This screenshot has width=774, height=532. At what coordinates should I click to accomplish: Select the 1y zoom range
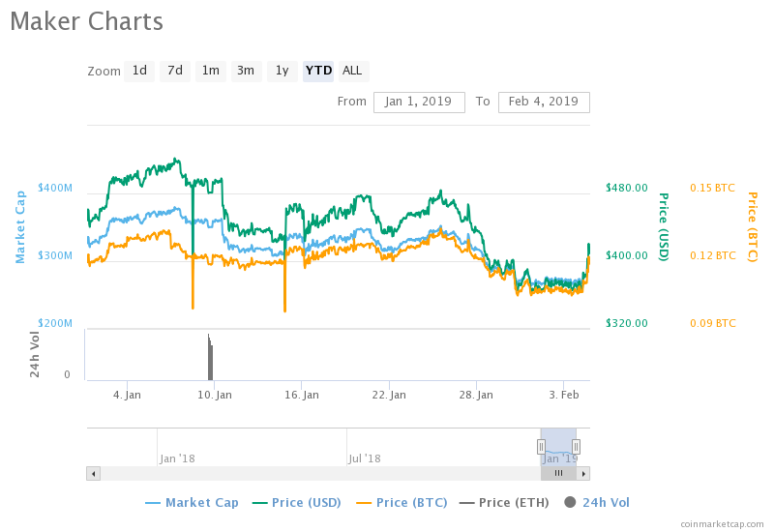[x=282, y=71]
